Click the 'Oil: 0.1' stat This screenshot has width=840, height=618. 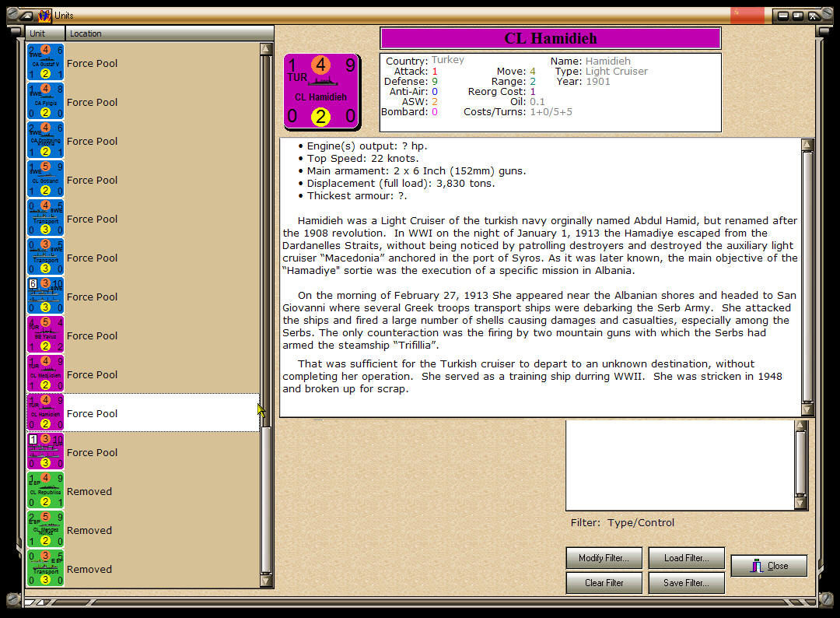click(x=527, y=102)
